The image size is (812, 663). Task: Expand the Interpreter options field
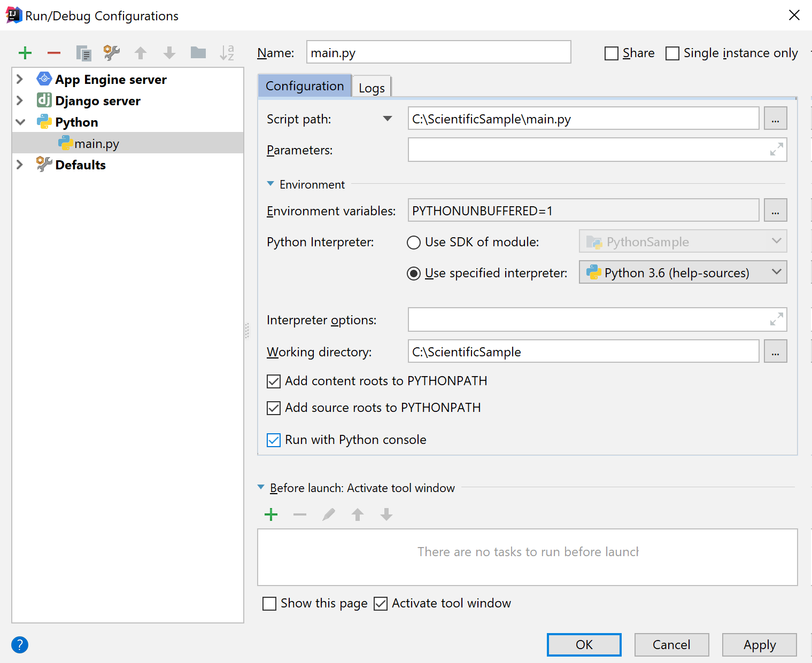[x=777, y=319]
